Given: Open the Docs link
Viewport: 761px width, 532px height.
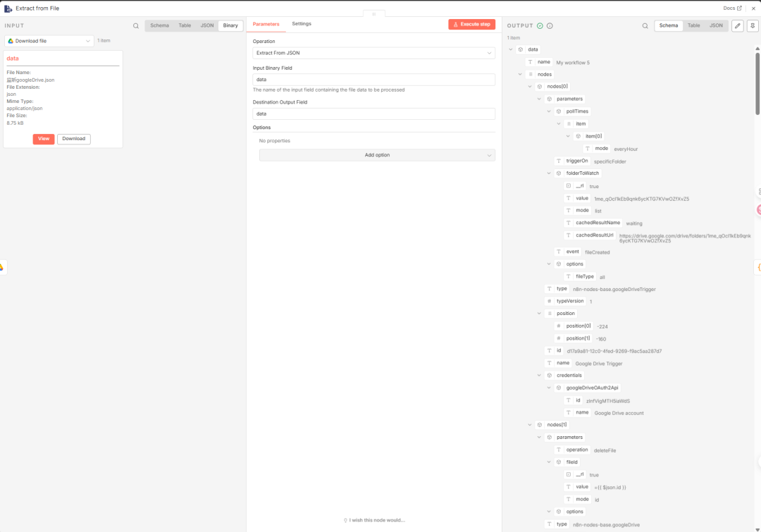Looking at the screenshot, I should (732, 8).
